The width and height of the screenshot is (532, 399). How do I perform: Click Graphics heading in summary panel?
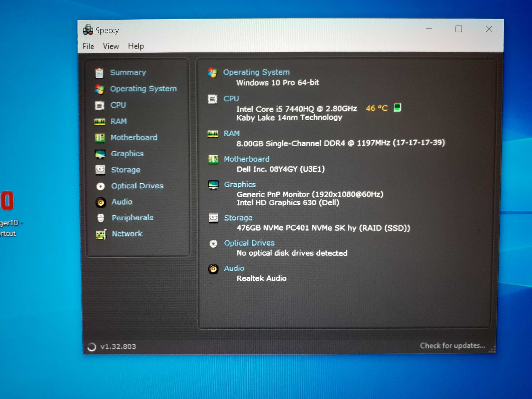click(x=240, y=184)
